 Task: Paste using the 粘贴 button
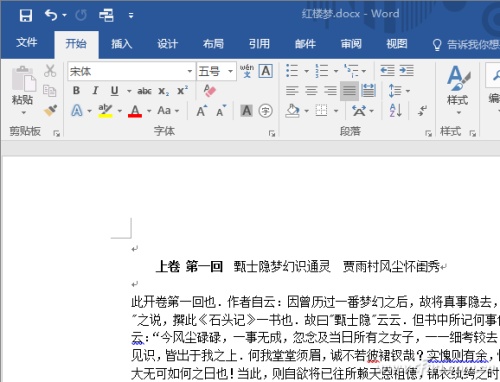click(23, 89)
